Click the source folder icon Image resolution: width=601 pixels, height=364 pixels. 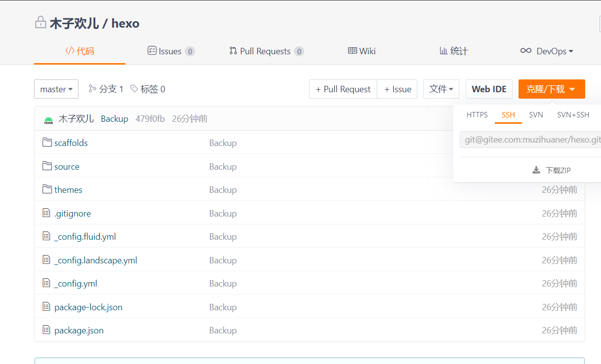47,166
